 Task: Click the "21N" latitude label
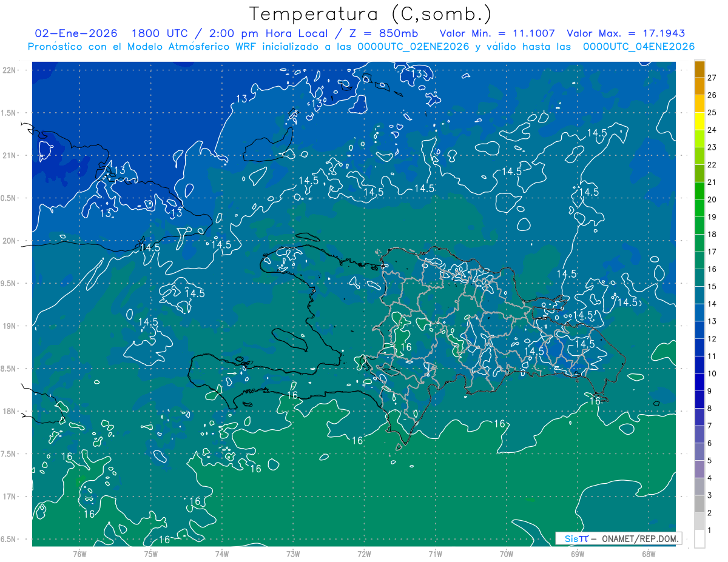[10, 155]
